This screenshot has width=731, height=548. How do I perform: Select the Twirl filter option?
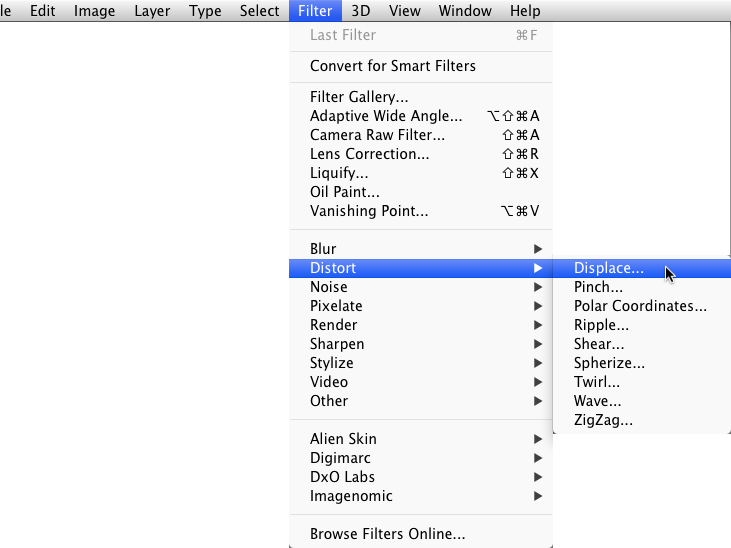[597, 382]
